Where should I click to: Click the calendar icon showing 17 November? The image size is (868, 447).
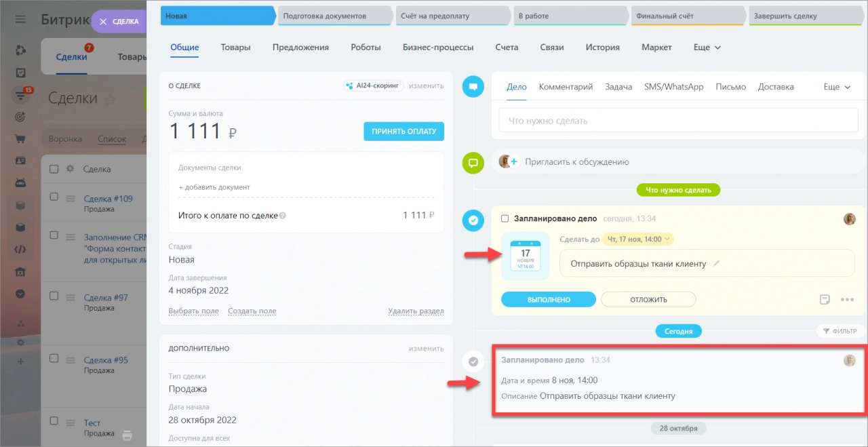click(526, 256)
